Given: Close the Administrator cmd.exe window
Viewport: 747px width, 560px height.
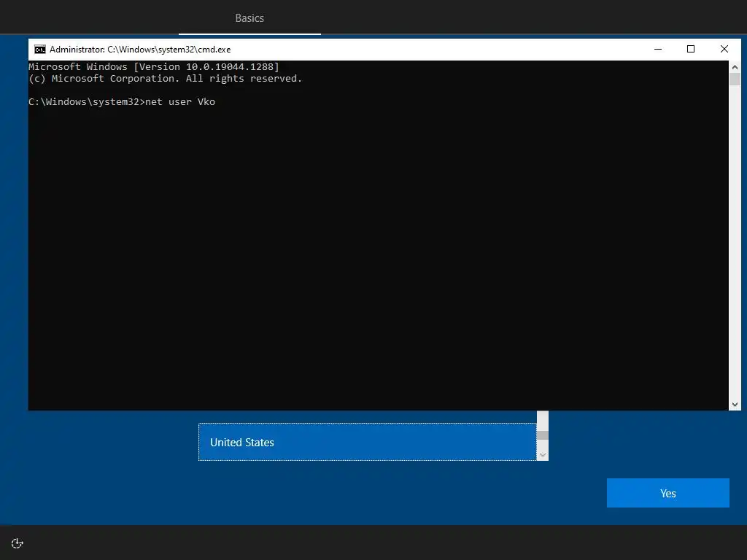Looking at the screenshot, I should click(x=724, y=49).
